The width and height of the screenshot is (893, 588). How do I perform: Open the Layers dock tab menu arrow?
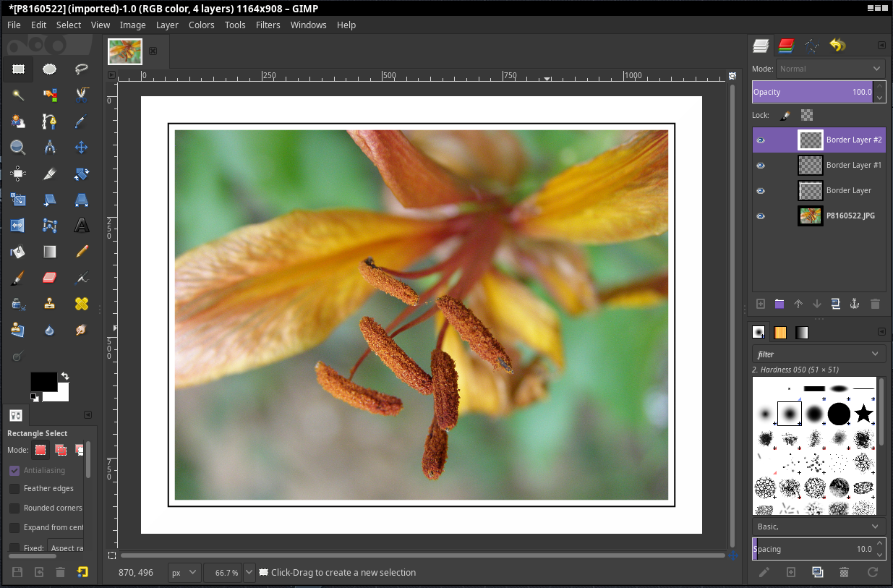(x=881, y=45)
